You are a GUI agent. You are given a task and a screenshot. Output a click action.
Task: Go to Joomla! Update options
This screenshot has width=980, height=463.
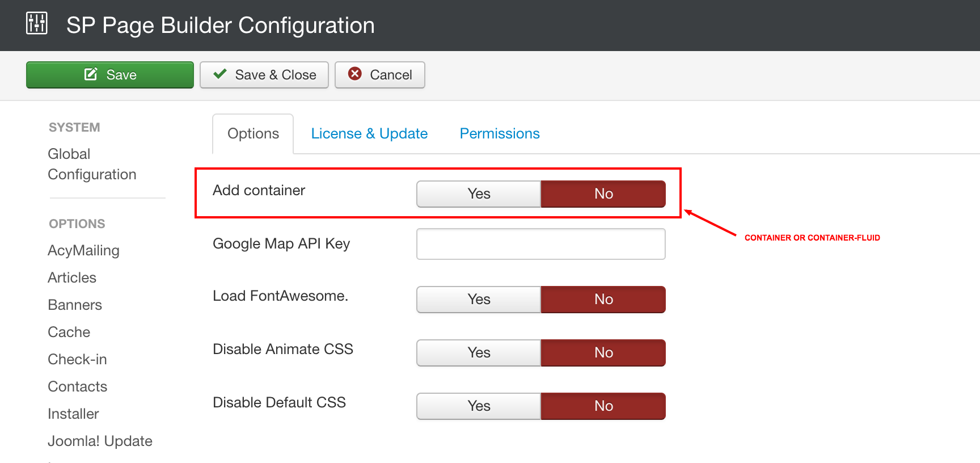[x=100, y=441]
